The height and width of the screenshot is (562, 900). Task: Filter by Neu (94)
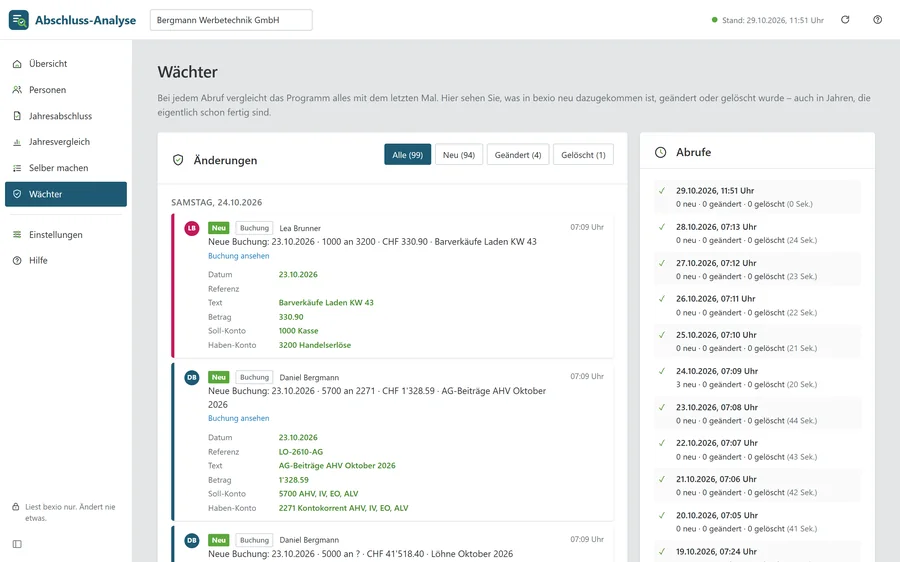tap(459, 154)
